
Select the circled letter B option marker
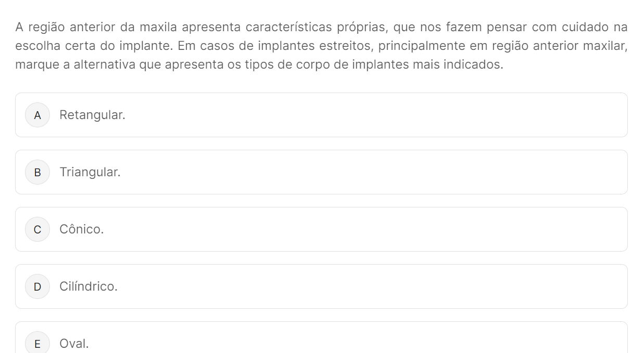tap(37, 172)
